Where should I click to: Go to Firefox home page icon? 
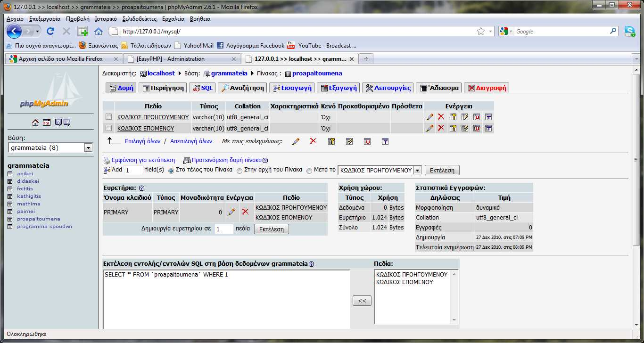click(99, 32)
